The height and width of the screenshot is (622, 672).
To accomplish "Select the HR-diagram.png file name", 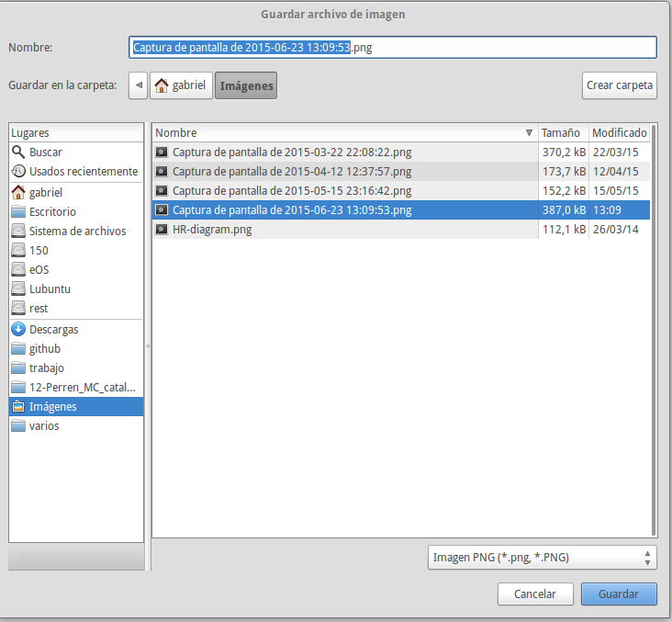I will [x=212, y=229].
